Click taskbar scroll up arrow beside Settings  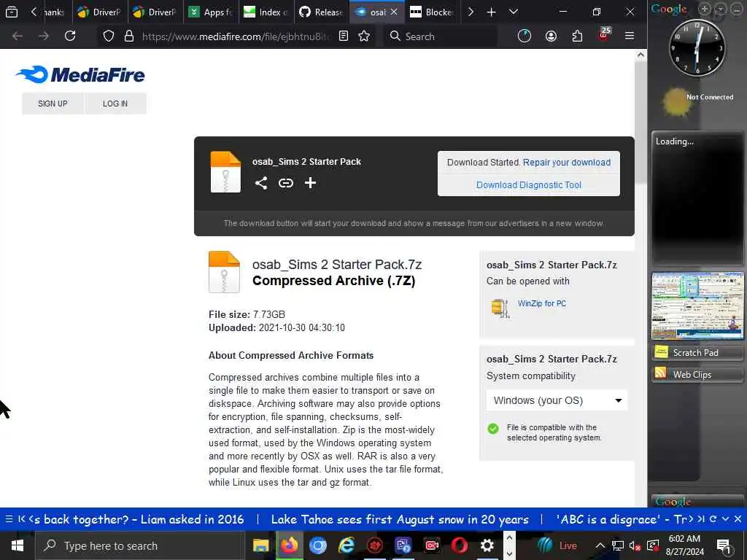point(509,538)
